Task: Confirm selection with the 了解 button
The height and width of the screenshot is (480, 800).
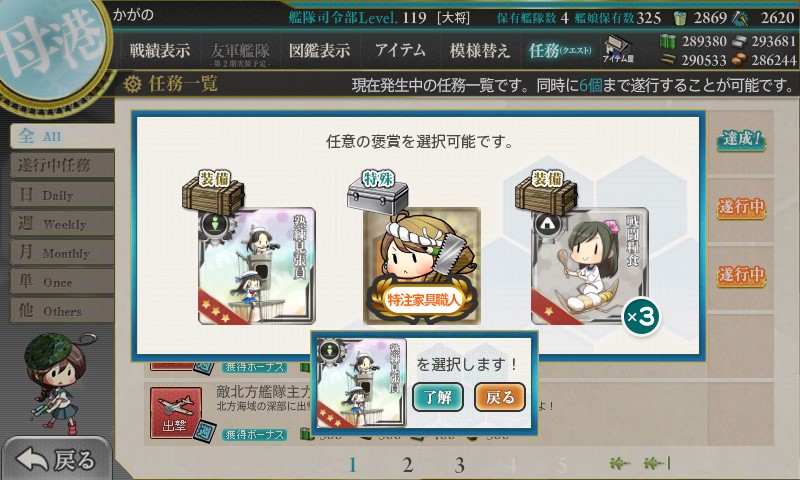Action: click(438, 397)
